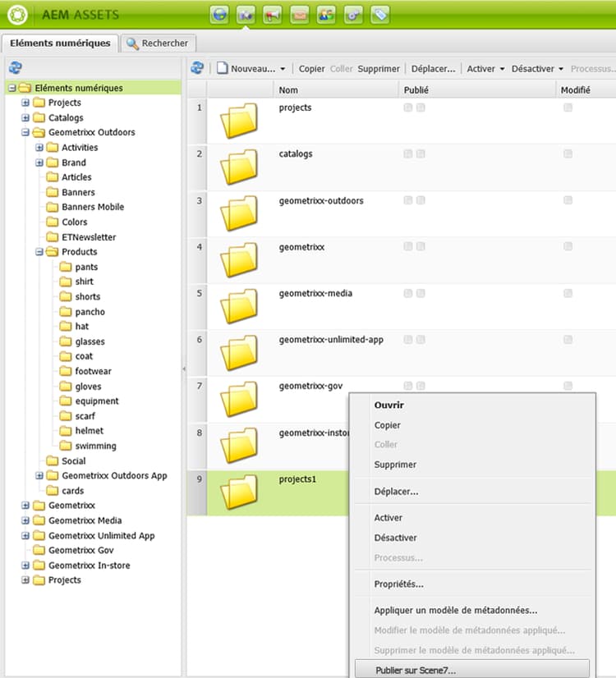The width and height of the screenshot is (616, 678).
Task: Expand the Geometrixx Unlimited App node
Action: point(25,535)
